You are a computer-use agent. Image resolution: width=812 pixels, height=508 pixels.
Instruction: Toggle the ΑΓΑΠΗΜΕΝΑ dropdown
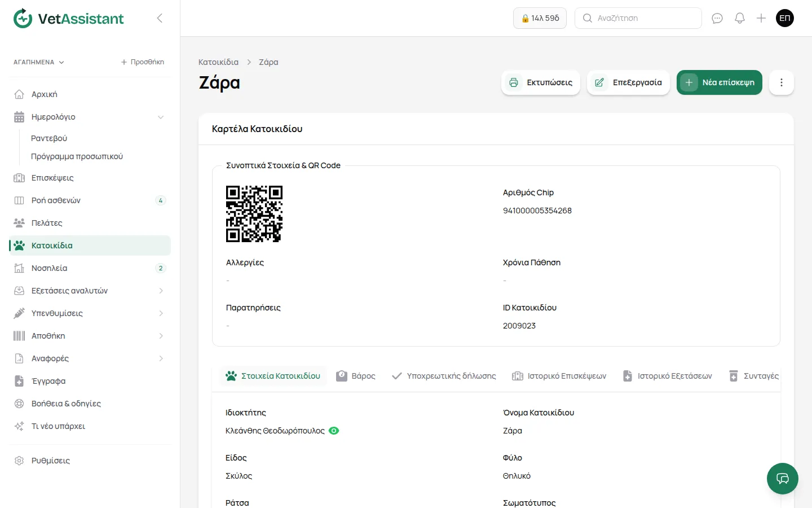pyautogui.click(x=39, y=62)
